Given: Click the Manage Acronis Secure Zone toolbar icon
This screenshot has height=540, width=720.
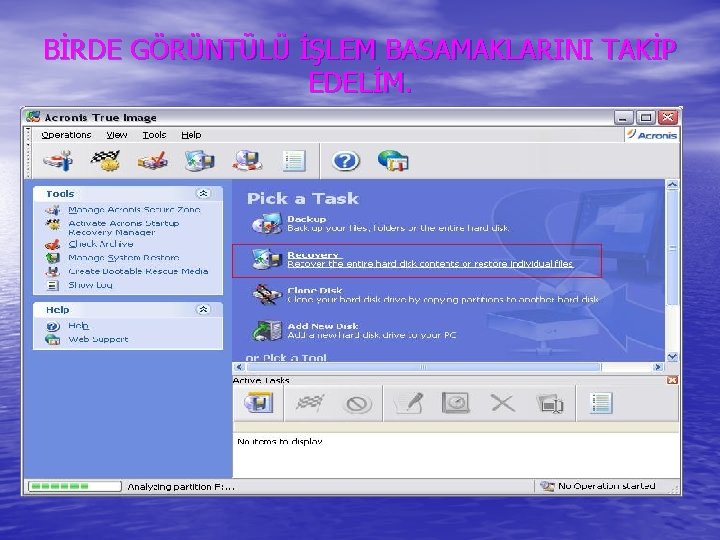Looking at the screenshot, I should tap(58, 161).
